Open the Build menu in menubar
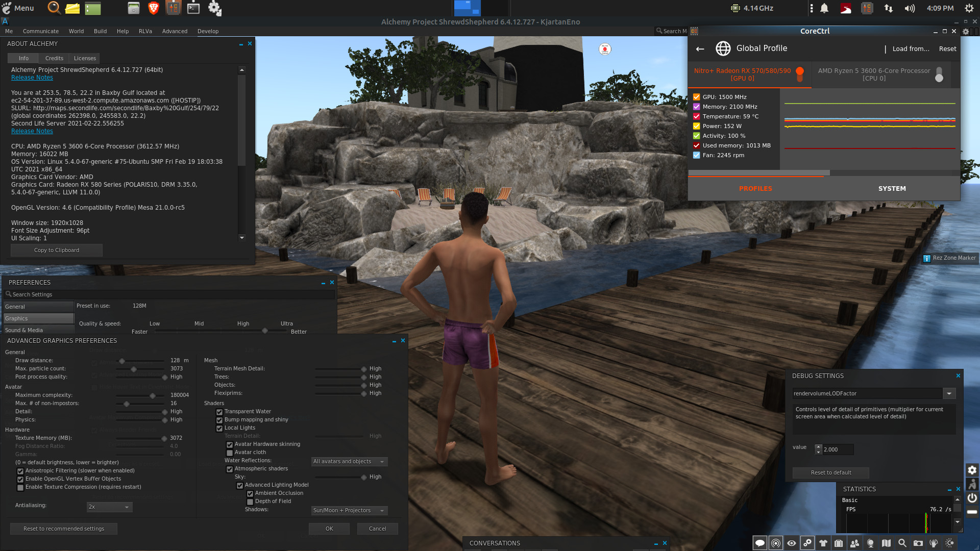Screen dimensions: 980x551 [100, 31]
